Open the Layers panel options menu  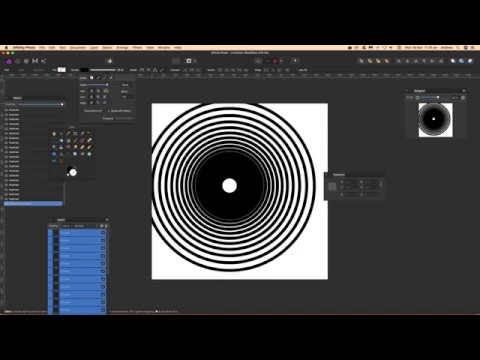pos(107,219)
